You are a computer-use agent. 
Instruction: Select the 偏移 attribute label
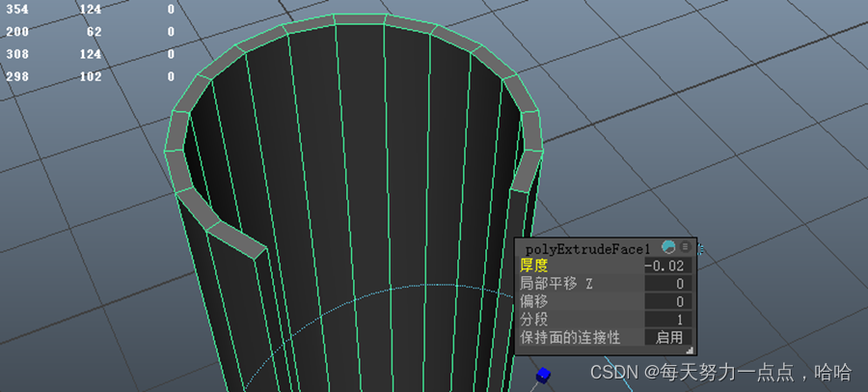(534, 301)
